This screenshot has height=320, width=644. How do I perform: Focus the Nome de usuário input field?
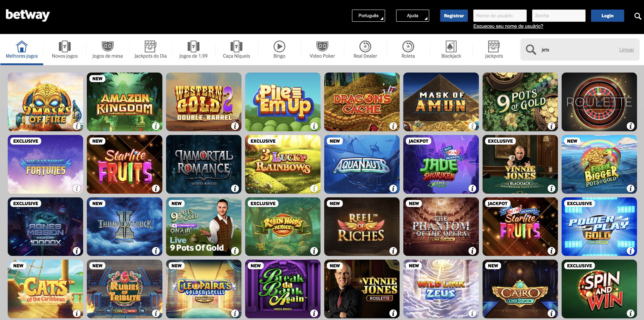500,15
